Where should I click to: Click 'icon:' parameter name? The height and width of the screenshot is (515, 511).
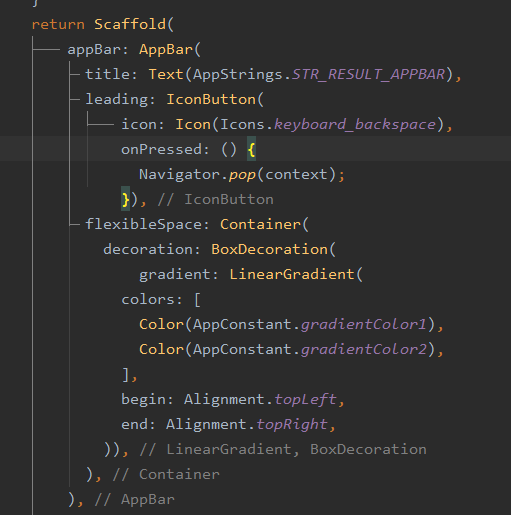143,124
